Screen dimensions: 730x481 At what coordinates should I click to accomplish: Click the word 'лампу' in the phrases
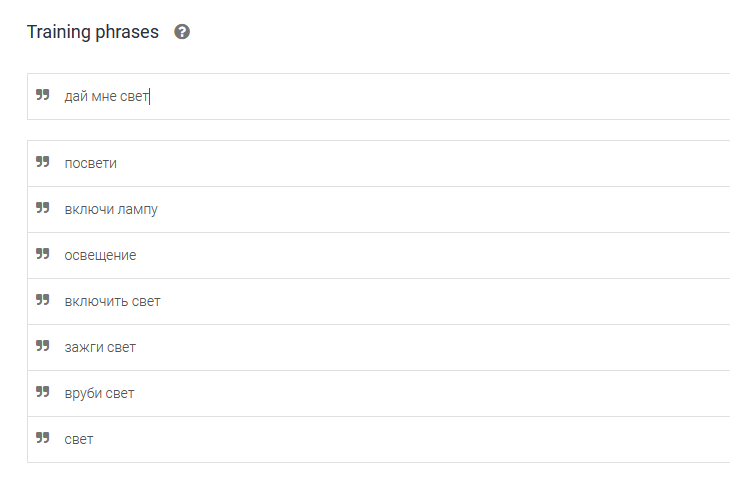tap(137, 210)
